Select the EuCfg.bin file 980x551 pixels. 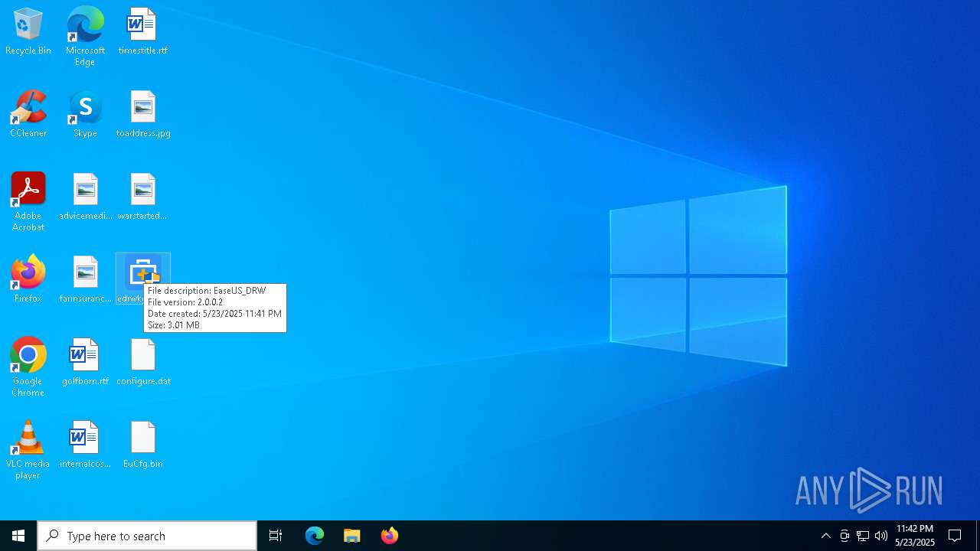143,445
